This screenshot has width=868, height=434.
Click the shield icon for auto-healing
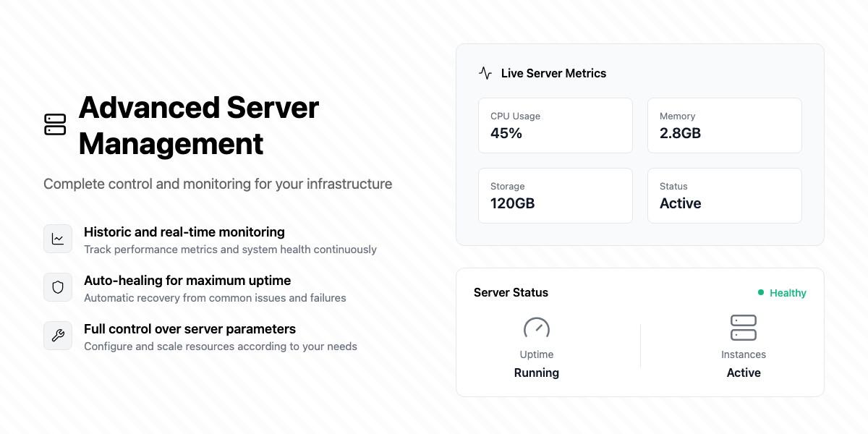[58, 287]
